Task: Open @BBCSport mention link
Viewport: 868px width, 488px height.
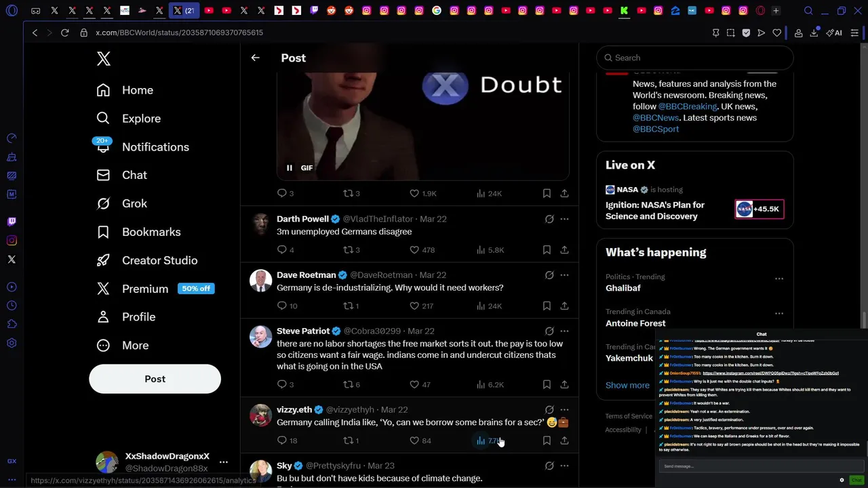Action: [x=656, y=129]
